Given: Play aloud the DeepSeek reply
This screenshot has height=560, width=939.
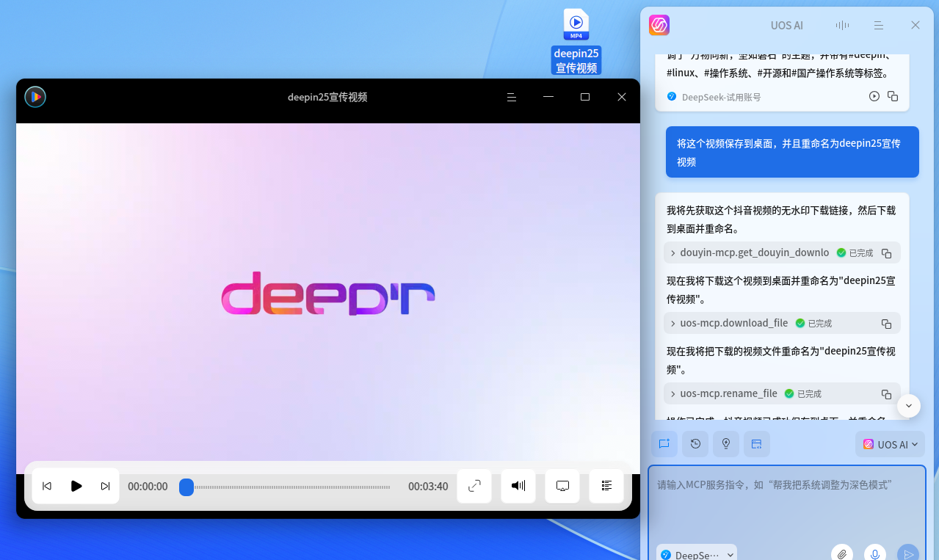Looking at the screenshot, I should [x=874, y=96].
